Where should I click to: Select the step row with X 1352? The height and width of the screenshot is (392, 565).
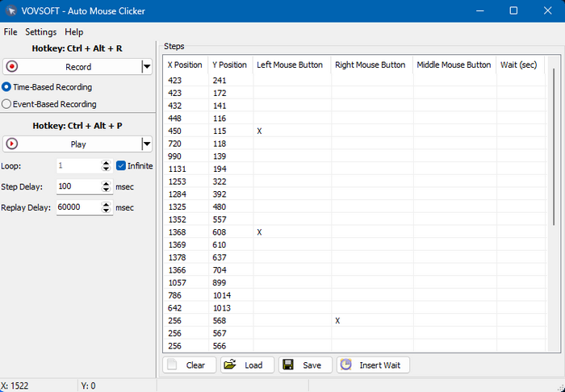click(x=354, y=219)
